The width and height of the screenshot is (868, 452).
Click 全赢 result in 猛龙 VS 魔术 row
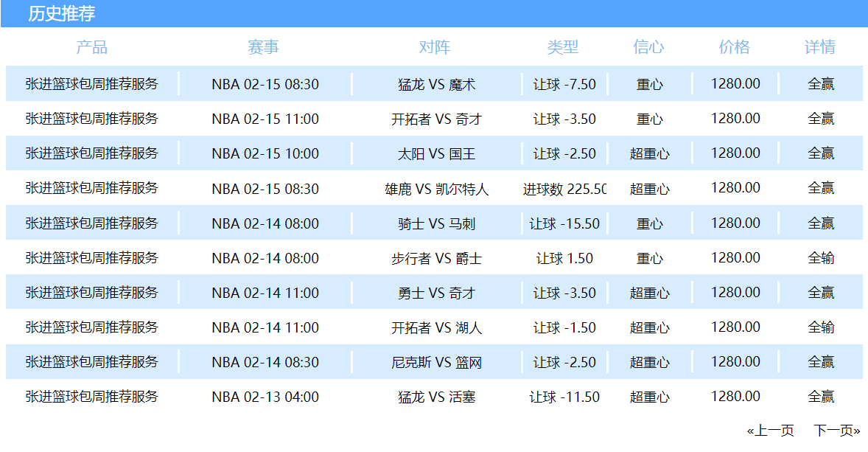[x=821, y=84]
